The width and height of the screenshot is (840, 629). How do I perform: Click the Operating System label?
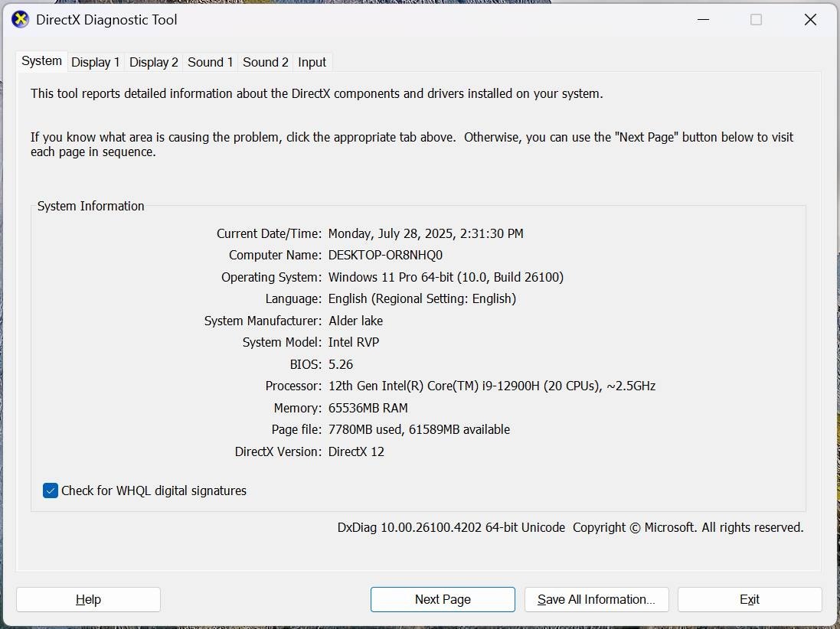tap(272, 277)
